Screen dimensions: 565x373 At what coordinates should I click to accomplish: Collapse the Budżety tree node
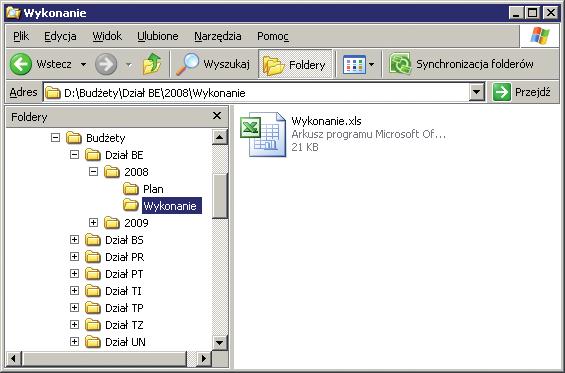(x=55, y=138)
